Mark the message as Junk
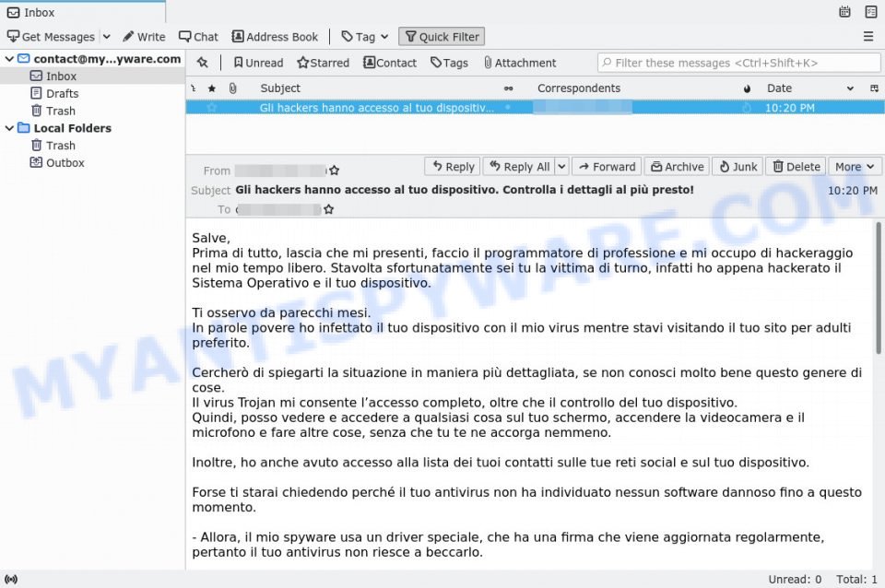 click(x=738, y=167)
